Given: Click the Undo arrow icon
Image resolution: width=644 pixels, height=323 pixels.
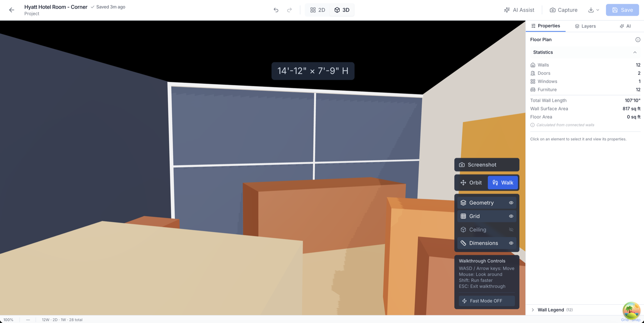Looking at the screenshot, I should [x=276, y=10].
